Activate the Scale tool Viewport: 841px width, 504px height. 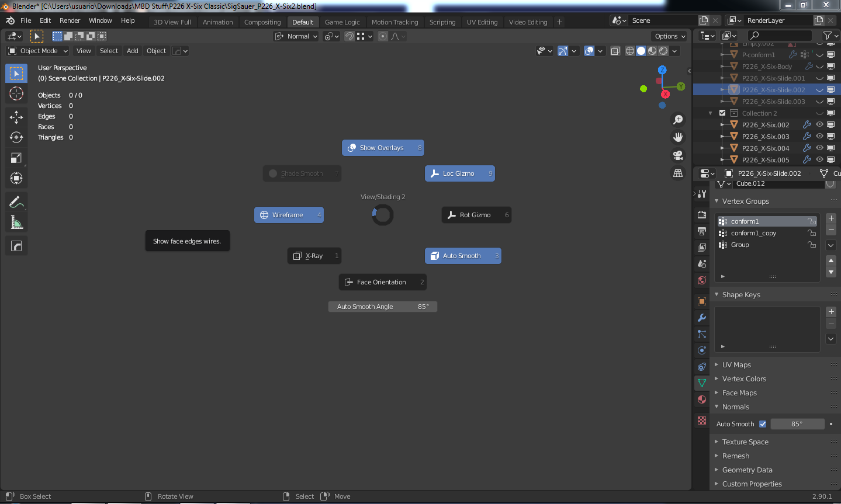coord(16,158)
